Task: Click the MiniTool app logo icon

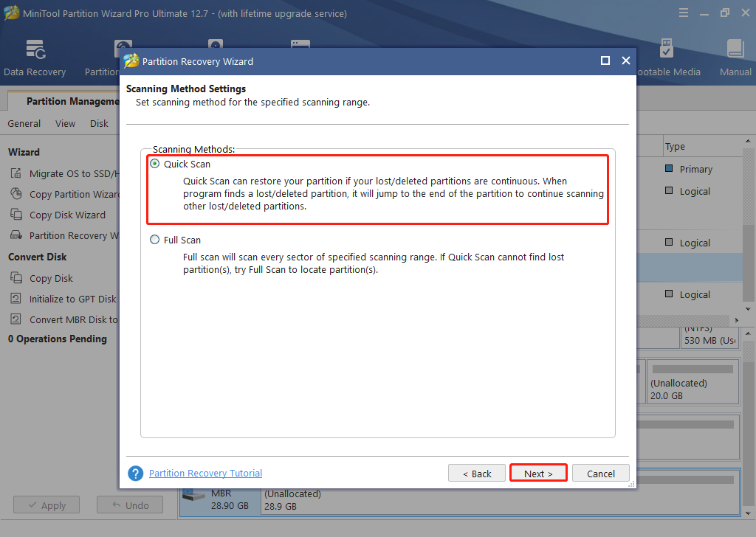Action: coord(12,13)
